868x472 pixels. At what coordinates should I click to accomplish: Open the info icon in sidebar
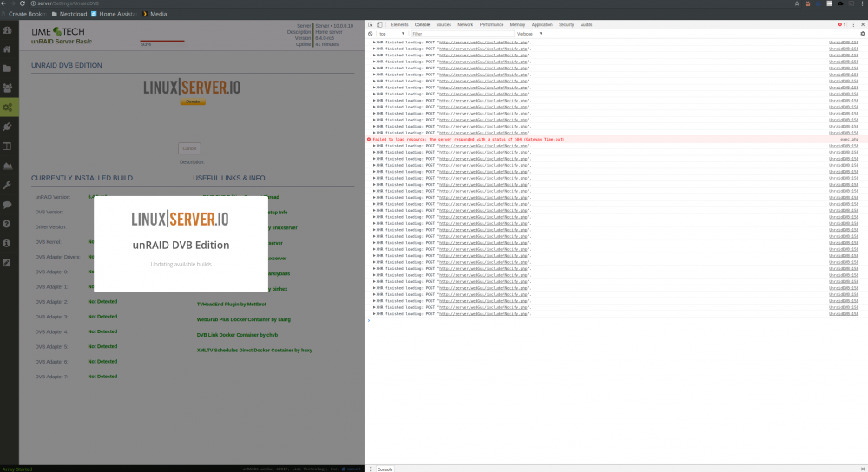coord(7,244)
